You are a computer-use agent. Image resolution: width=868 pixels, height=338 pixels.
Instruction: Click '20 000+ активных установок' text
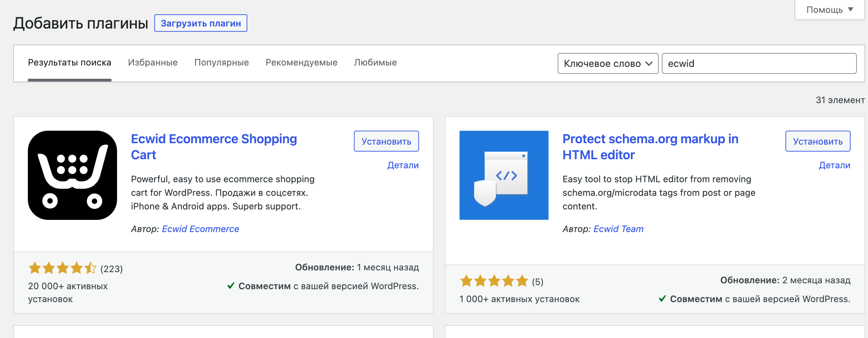click(68, 293)
